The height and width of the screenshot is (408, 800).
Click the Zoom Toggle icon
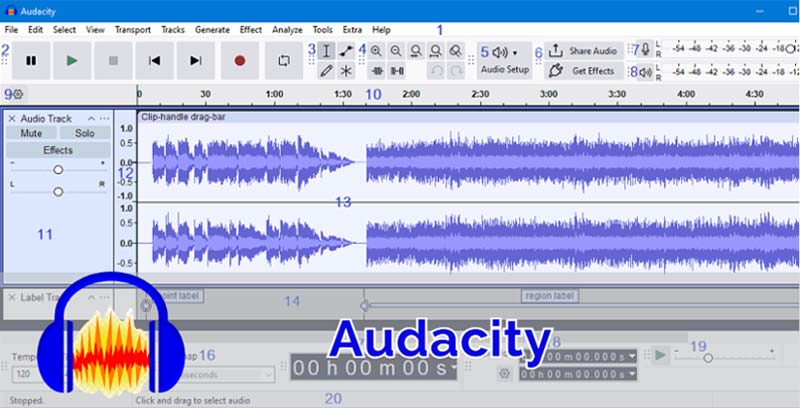[x=456, y=50]
